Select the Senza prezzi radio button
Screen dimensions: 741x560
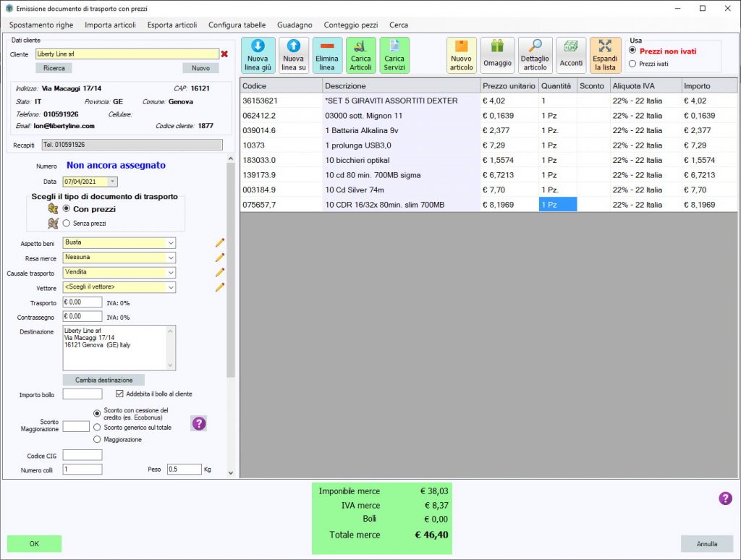pyautogui.click(x=67, y=224)
